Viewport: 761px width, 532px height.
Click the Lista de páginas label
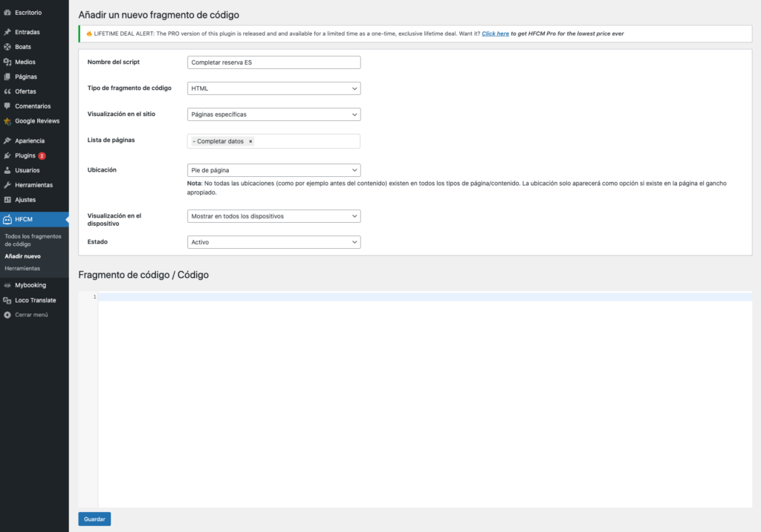(111, 140)
